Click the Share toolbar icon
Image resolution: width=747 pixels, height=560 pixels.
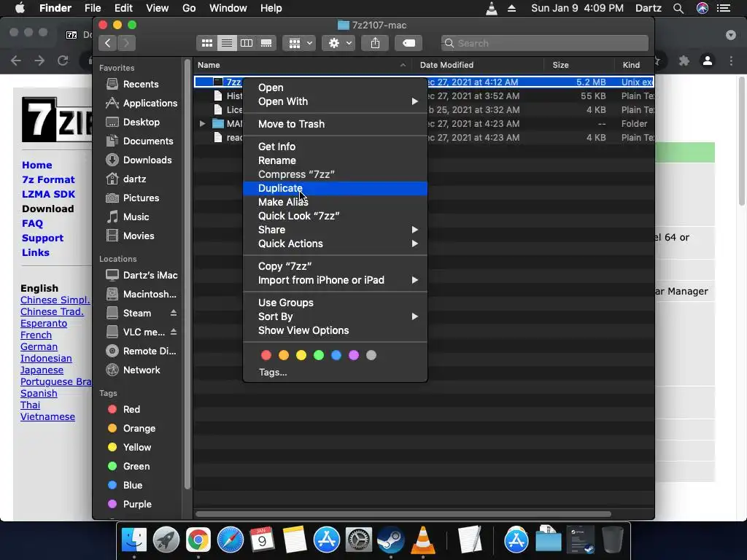376,43
